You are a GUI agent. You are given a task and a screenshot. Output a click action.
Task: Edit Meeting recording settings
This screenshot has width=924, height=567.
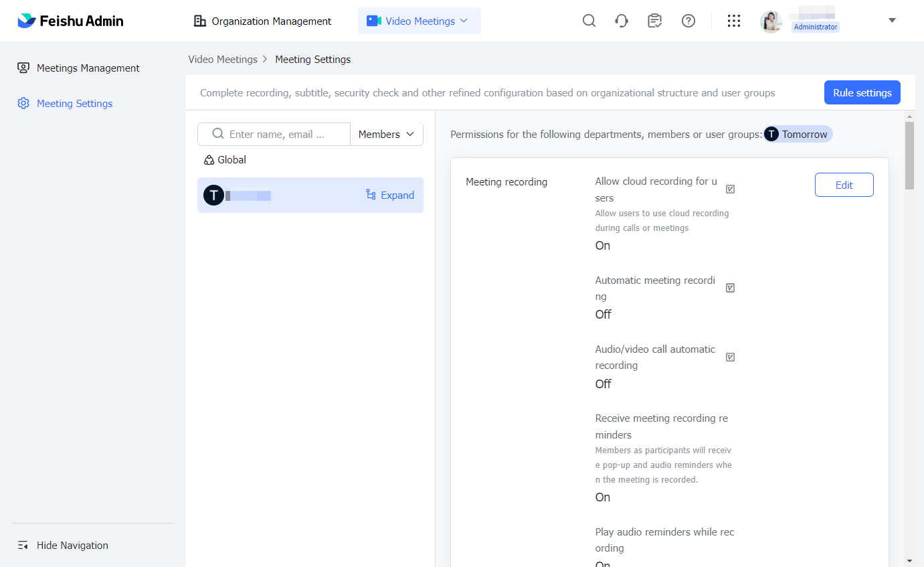pyautogui.click(x=844, y=185)
